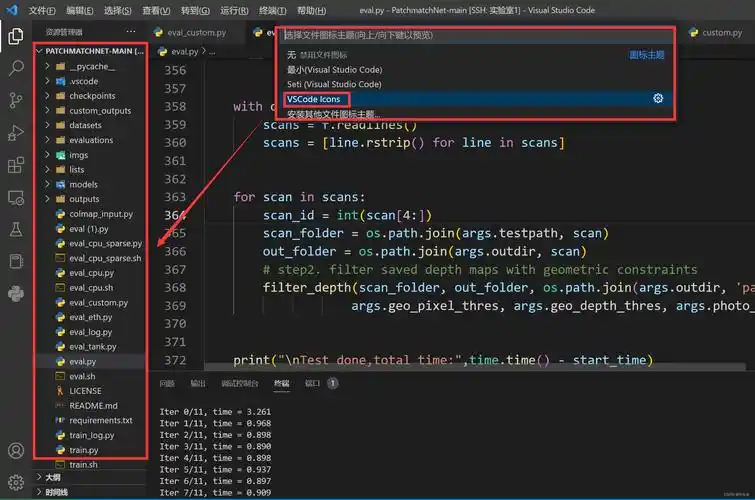755x500 pixels.
Task: Open the Testing flask view
Action: [x=16, y=229]
